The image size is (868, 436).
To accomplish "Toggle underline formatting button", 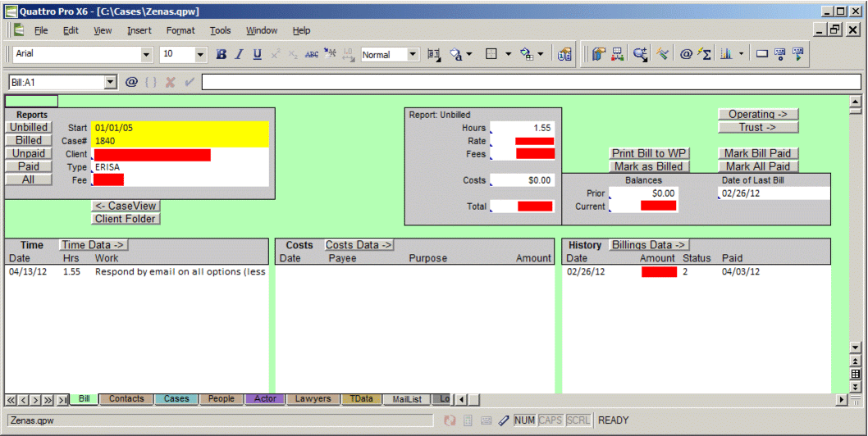I will (x=257, y=54).
